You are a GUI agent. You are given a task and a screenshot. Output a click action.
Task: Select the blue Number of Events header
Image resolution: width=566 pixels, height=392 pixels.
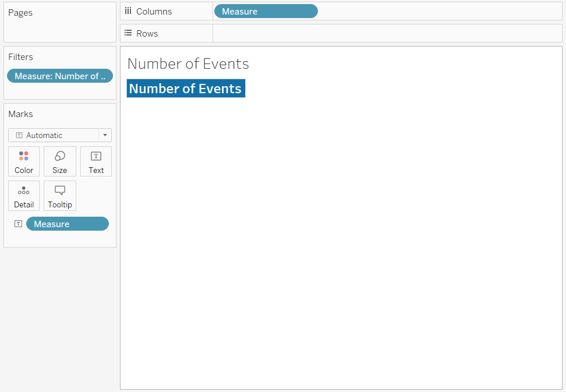click(x=186, y=89)
